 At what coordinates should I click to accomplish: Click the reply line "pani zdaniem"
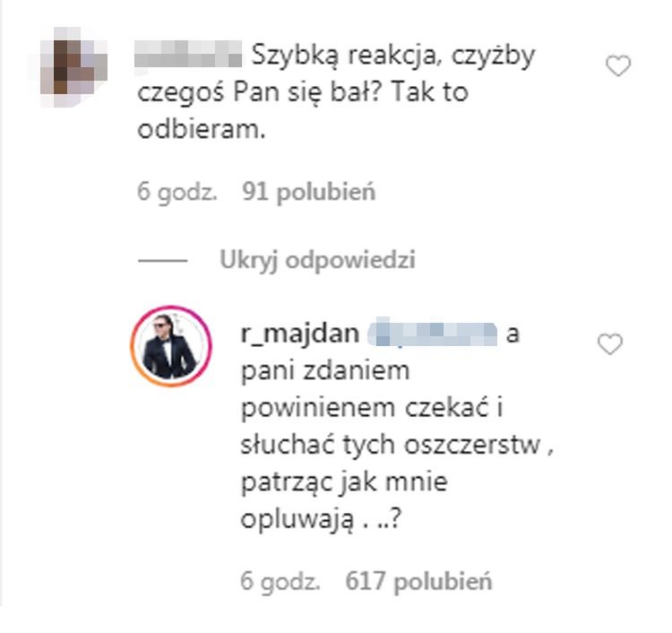point(325,371)
